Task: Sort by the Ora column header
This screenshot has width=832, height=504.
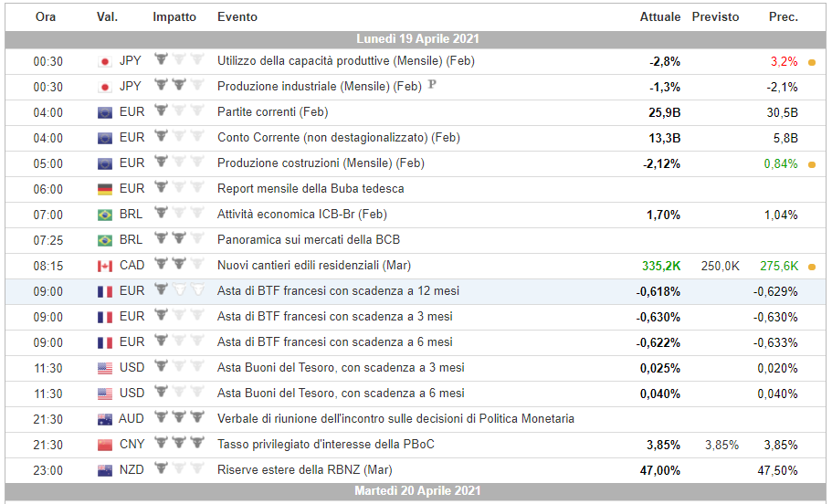Action: tap(46, 17)
